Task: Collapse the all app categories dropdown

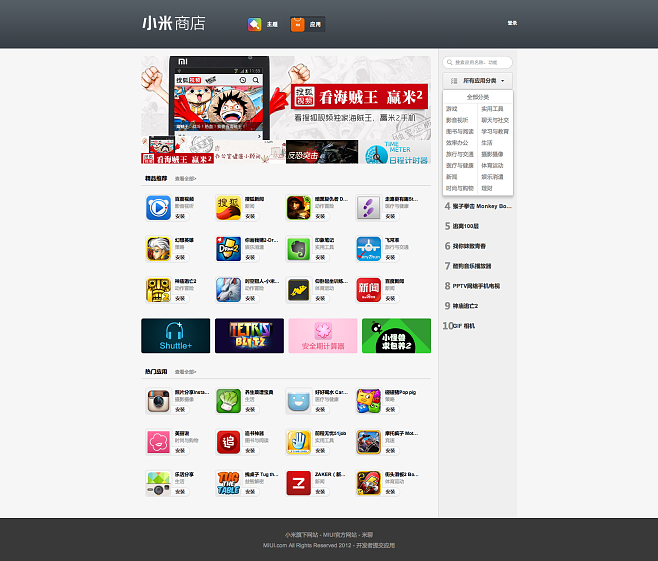Action: point(478,81)
